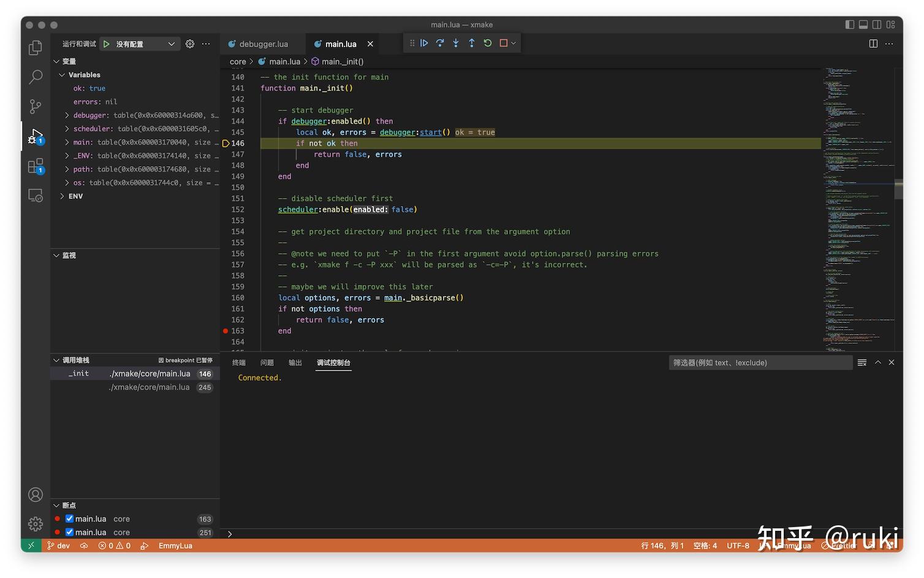The height and width of the screenshot is (578, 924).
Task: Toggle the primary side bar layout button
Action: click(850, 25)
